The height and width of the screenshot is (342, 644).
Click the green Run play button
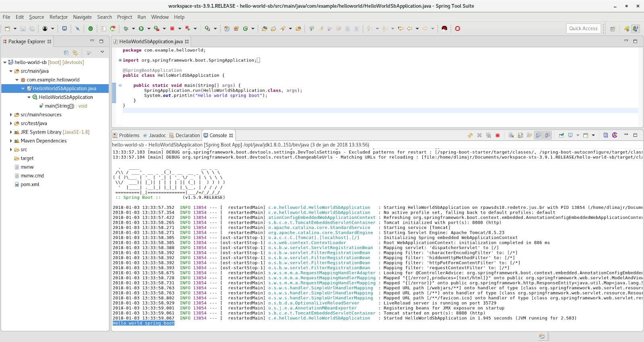(x=141, y=29)
